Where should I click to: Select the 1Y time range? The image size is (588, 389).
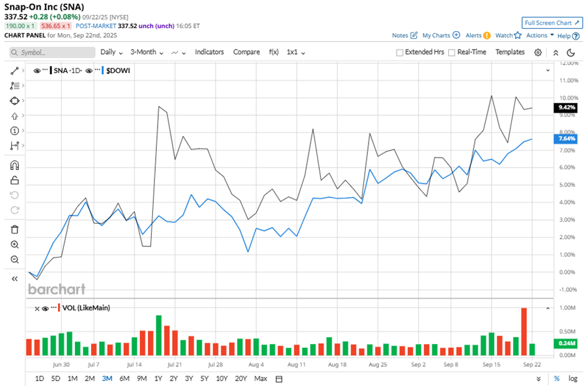tap(158, 379)
